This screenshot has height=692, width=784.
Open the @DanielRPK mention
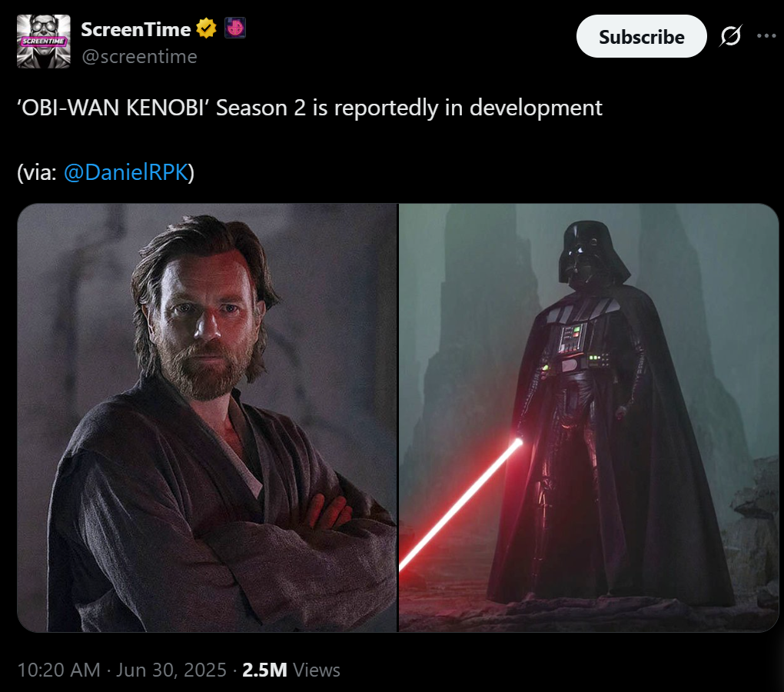(126, 172)
